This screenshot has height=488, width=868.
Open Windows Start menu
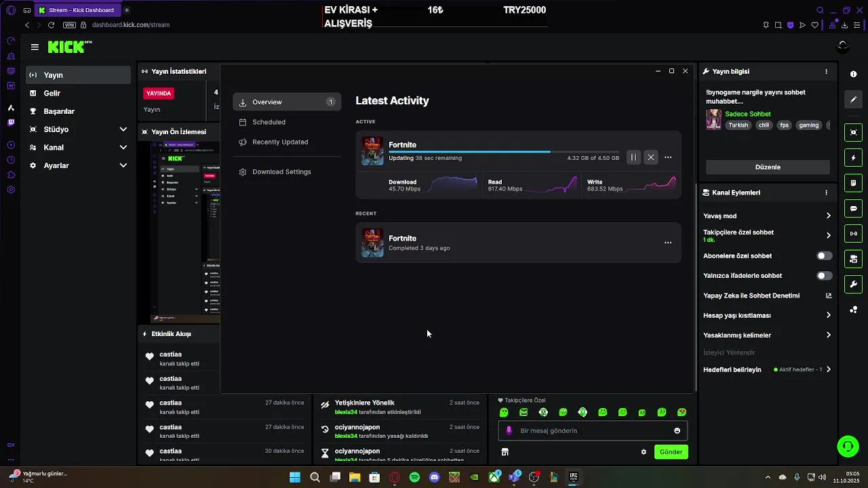(x=295, y=477)
